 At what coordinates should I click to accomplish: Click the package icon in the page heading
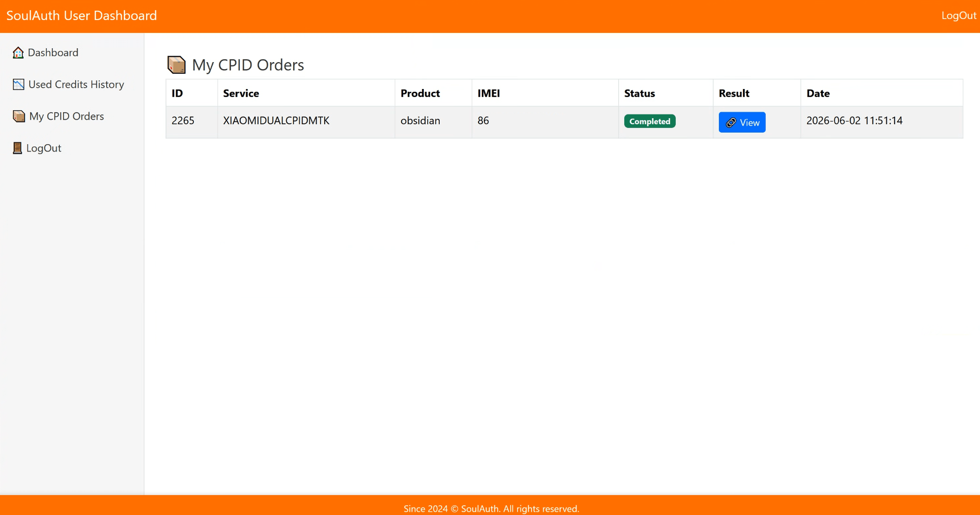click(x=176, y=65)
